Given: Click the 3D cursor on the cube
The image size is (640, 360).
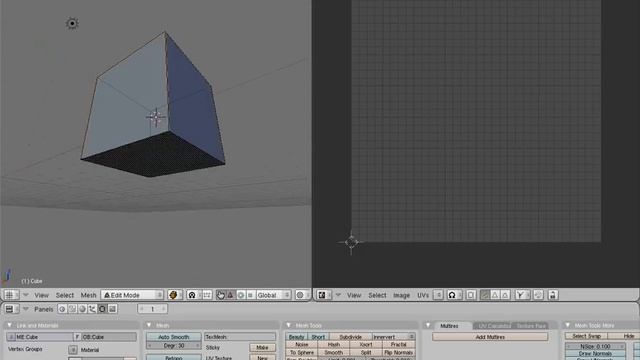Looking at the screenshot, I should click(156, 117).
